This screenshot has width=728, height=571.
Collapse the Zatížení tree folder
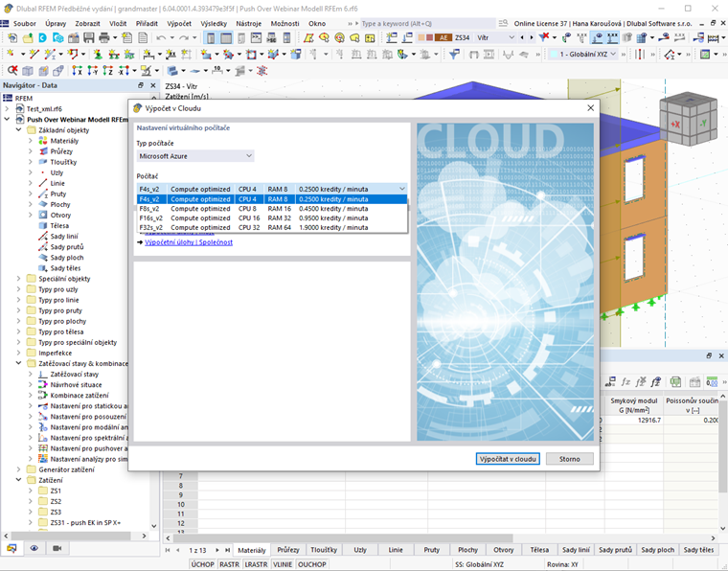(18, 480)
